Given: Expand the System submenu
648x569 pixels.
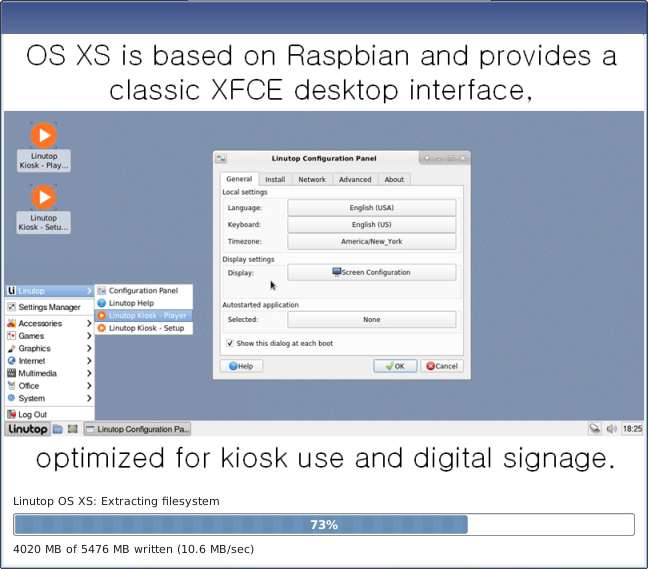Looking at the screenshot, I should click(x=50, y=398).
